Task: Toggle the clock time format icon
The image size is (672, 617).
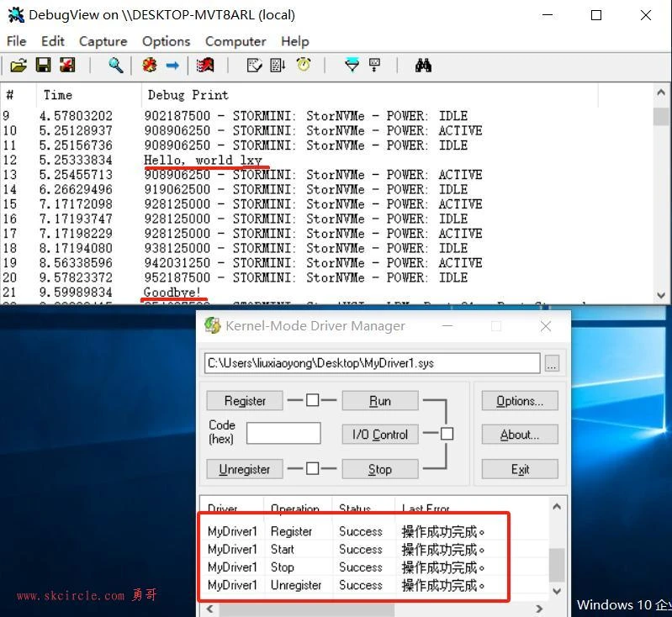Action: (x=303, y=66)
